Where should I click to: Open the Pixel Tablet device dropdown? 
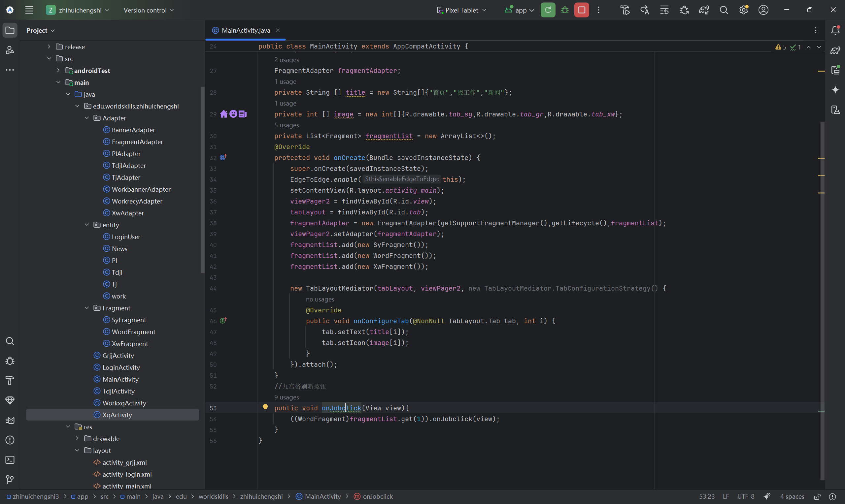pos(461,10)
